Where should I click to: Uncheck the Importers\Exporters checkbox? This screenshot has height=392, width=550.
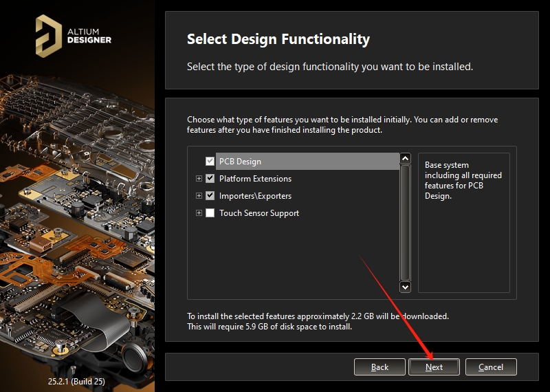click(210, 196)
